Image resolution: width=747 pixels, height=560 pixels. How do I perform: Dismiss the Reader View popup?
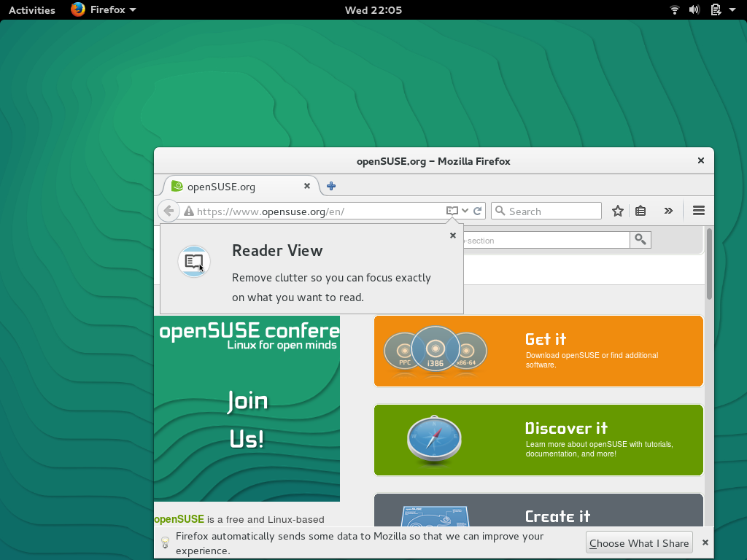tap(453, 236)
